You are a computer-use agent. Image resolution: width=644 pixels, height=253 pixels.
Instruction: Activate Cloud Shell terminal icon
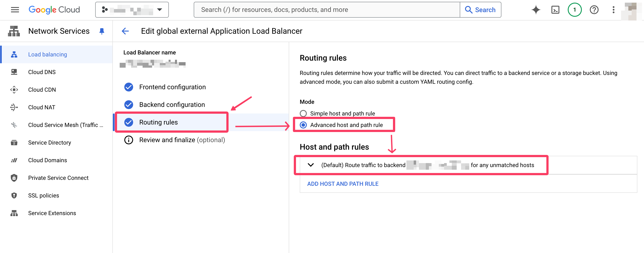(x=555, y=10)
